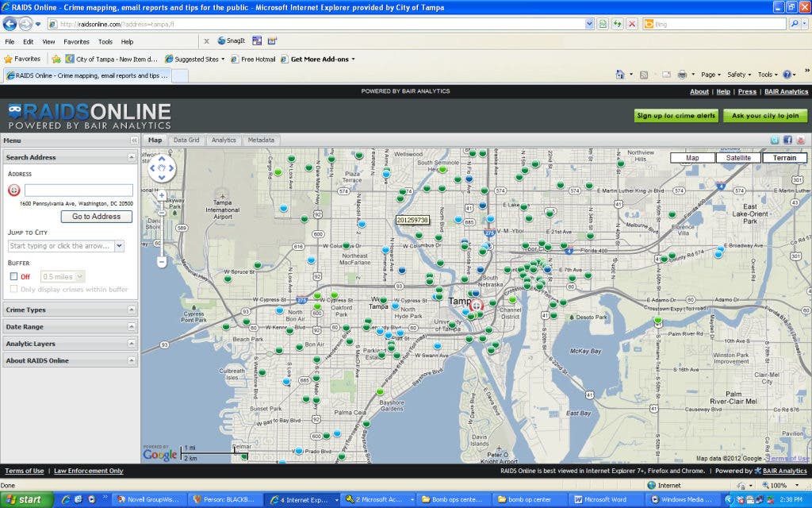This screenshot has height=508, width=812.
Task: Open the Jump to City dropdown arrow
Action: 119,246
